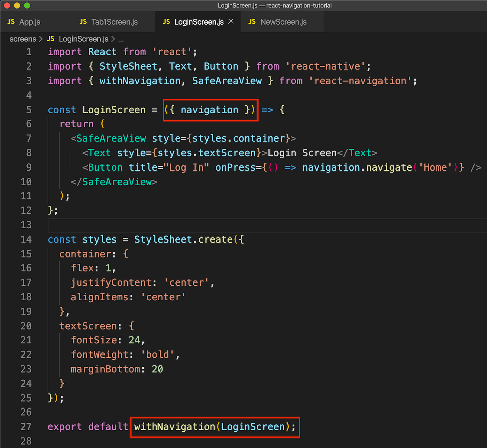
Task: Expand the screens breadcrumb
Action: (x=23, y=39)
